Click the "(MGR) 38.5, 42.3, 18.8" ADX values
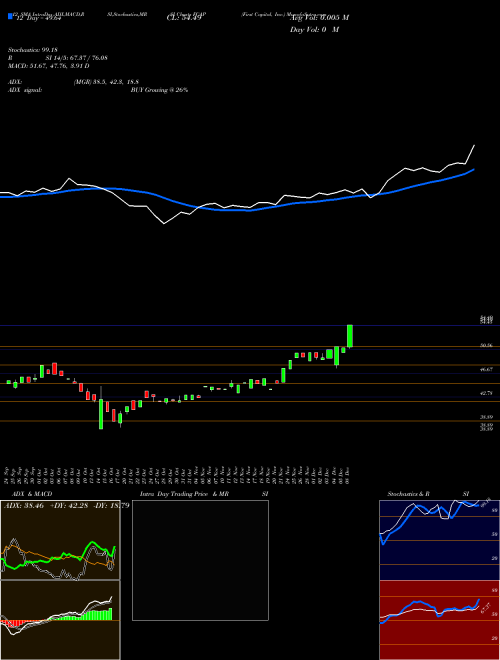 pyautogui.click(x=106, y=82)
